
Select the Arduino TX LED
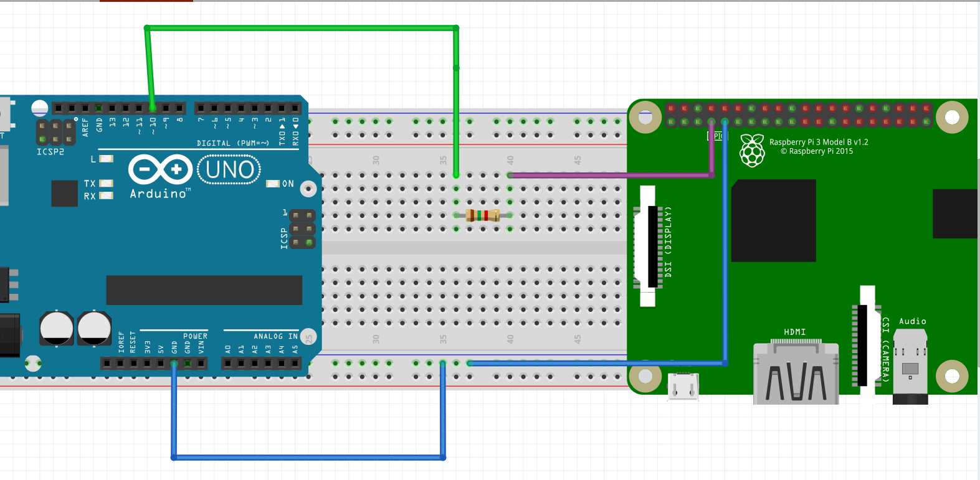pos(107,183)
